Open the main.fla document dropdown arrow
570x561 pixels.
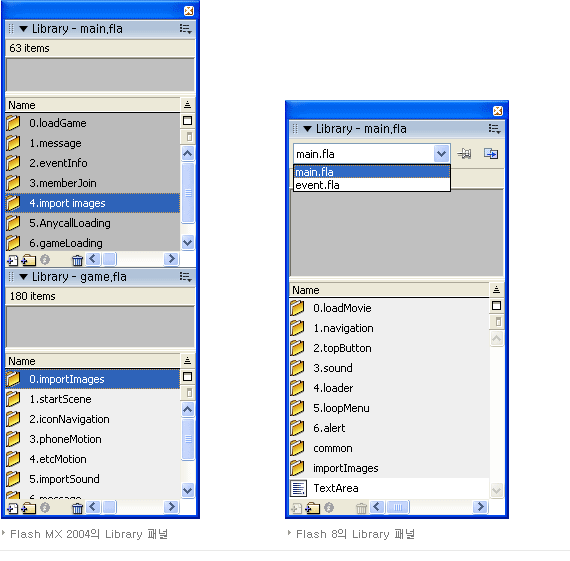click(x=441, y=154)
